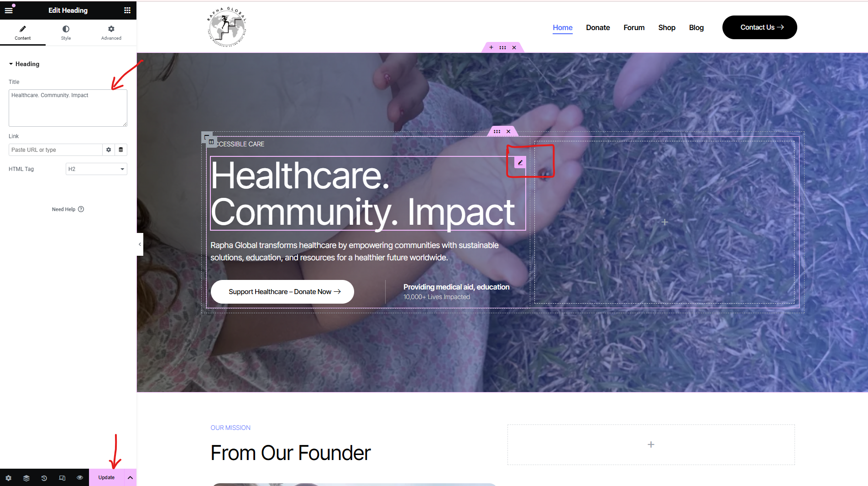Switch to the Advanced tab
868x486 pixels.
111,32
